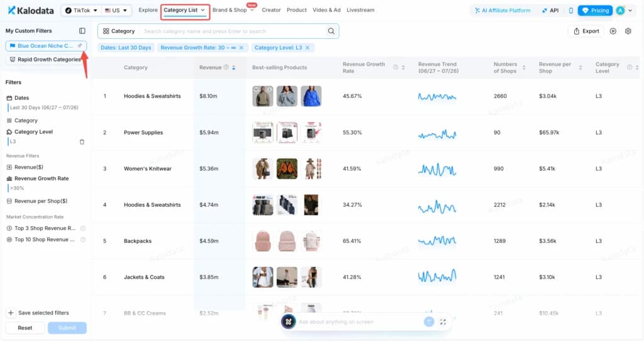The image size is (644, 341).
Task: Go to the Livestream tab
Action: pyautogui.click(x=360, y=10)
